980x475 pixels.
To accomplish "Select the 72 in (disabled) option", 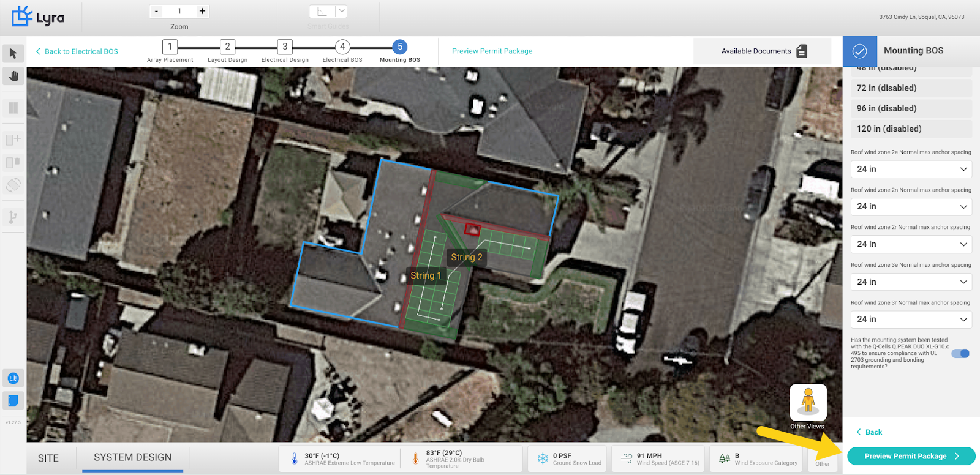I will click(911, 88).
